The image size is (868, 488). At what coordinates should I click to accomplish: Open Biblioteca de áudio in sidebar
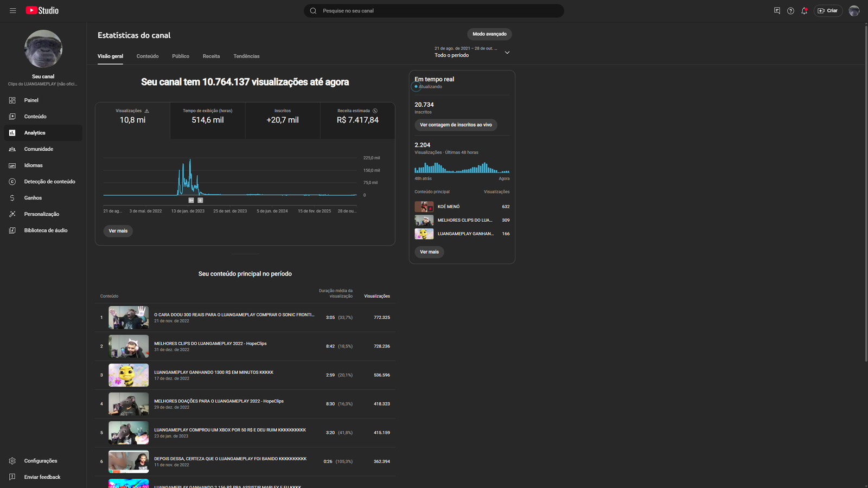tap(46, 230)
